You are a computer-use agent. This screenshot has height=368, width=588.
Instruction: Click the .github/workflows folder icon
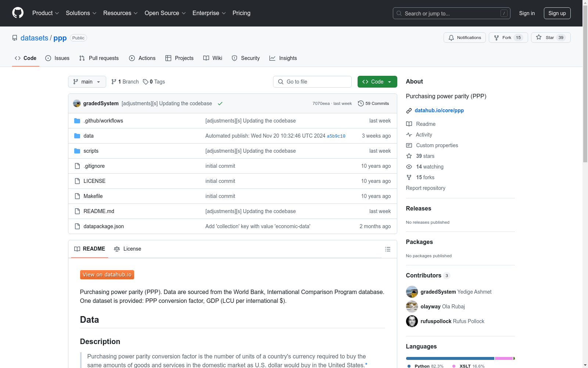point(77,121)
